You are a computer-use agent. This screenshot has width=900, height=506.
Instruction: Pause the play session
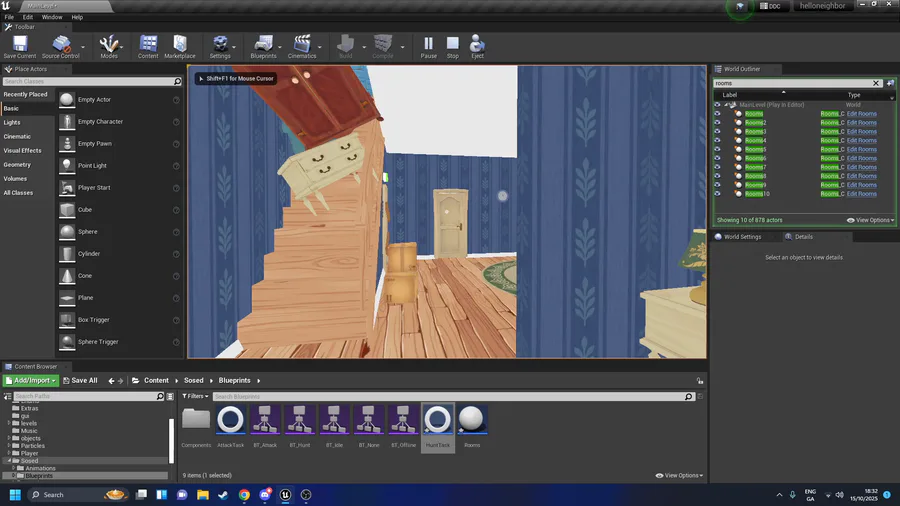tap(428, 47)
